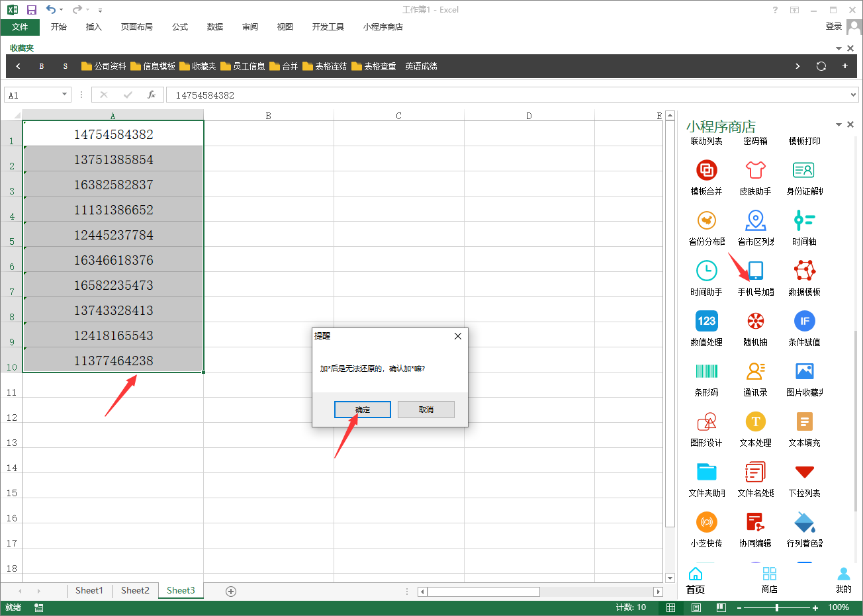Viewport: 863px width, 616px height.
Task: Refresh the favorites bar
Action: pyautogui.click(x=821, y=66)
